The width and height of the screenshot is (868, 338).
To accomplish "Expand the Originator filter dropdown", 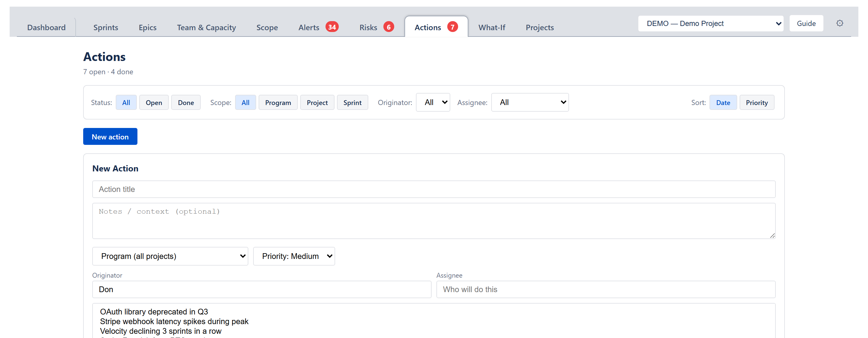I will pos(433,102).
